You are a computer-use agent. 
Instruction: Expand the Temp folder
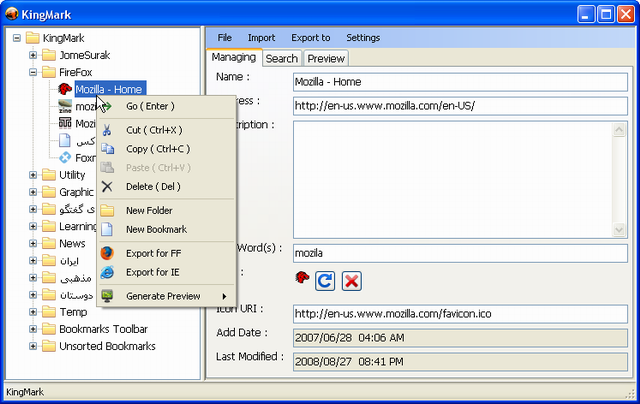tap(33, 312)
